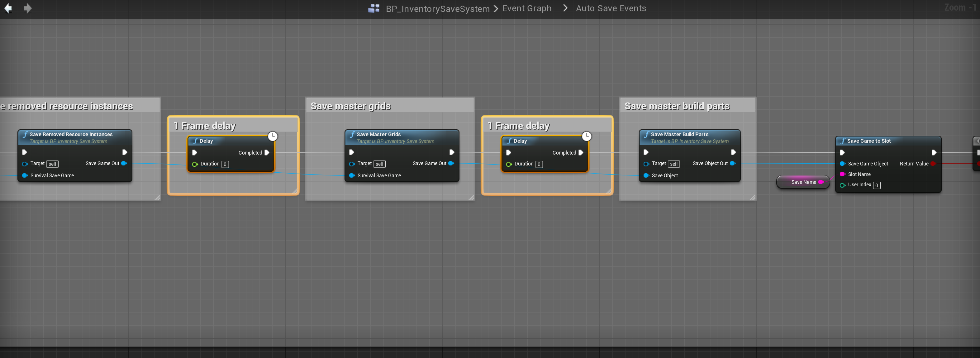Click Completed exec pin on first Delay node
The height and width of the screenshot is (358, 980).
click(x=267, y=153)
